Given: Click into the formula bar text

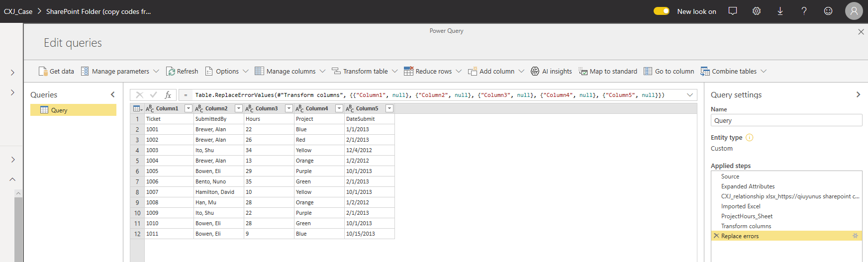Looking at the screenshot, I should tap(430, 95).
